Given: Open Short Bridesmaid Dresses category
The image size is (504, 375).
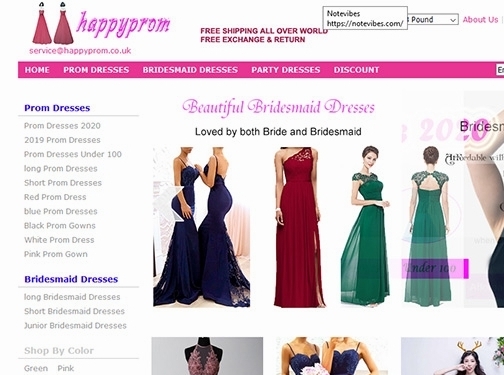Looking at the screenshot, I should point(74,311).
